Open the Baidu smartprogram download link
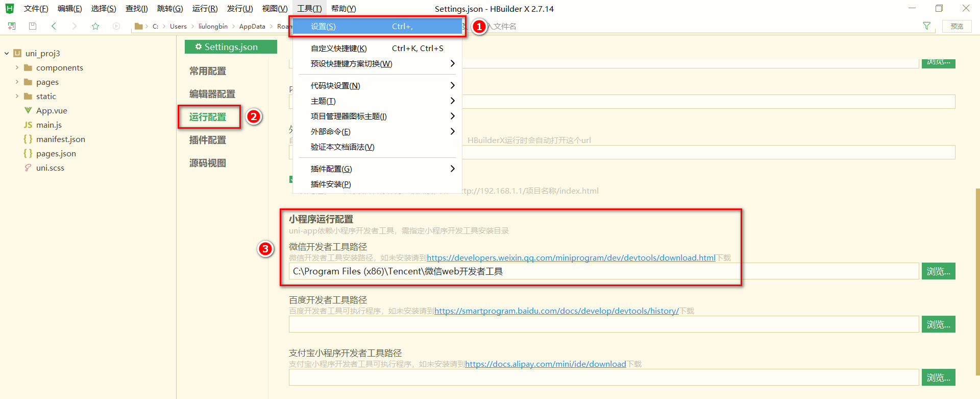This screenshot has height=399, width=980. click(x=557, y=311)
